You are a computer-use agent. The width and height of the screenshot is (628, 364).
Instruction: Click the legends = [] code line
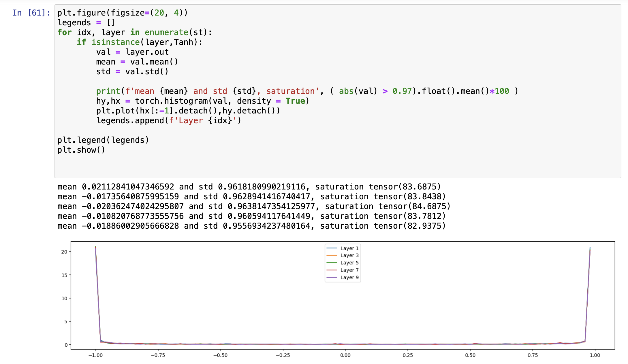[x=86, y=22]
